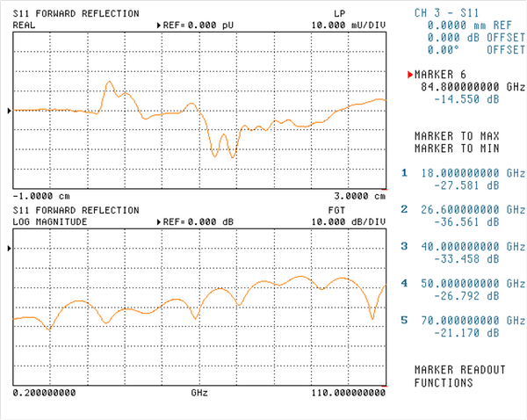The image size is (527, 420).
Task: Choose marker 4 at 50 GHz
Action: click(x=405, y=284)
